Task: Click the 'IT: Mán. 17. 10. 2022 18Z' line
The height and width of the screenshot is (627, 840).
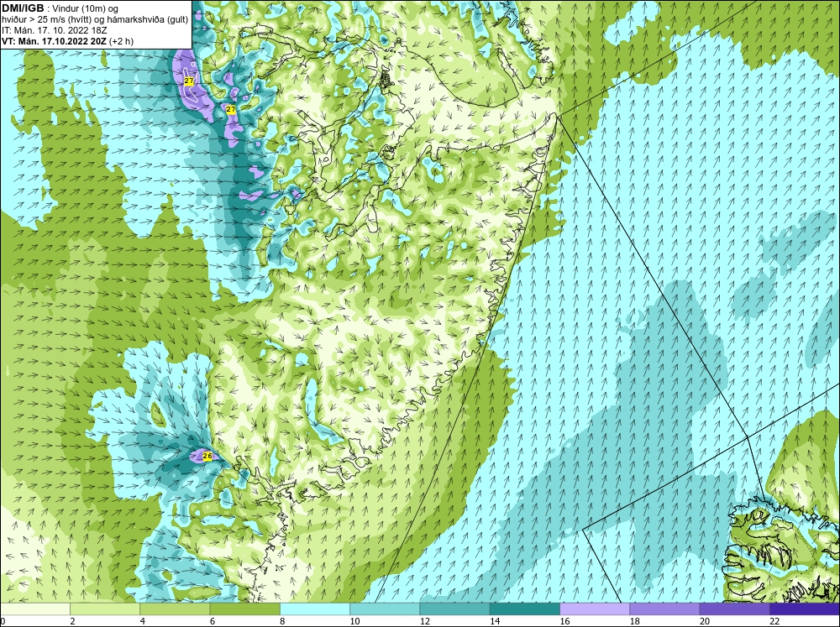Action: click(x=54, y=30)
